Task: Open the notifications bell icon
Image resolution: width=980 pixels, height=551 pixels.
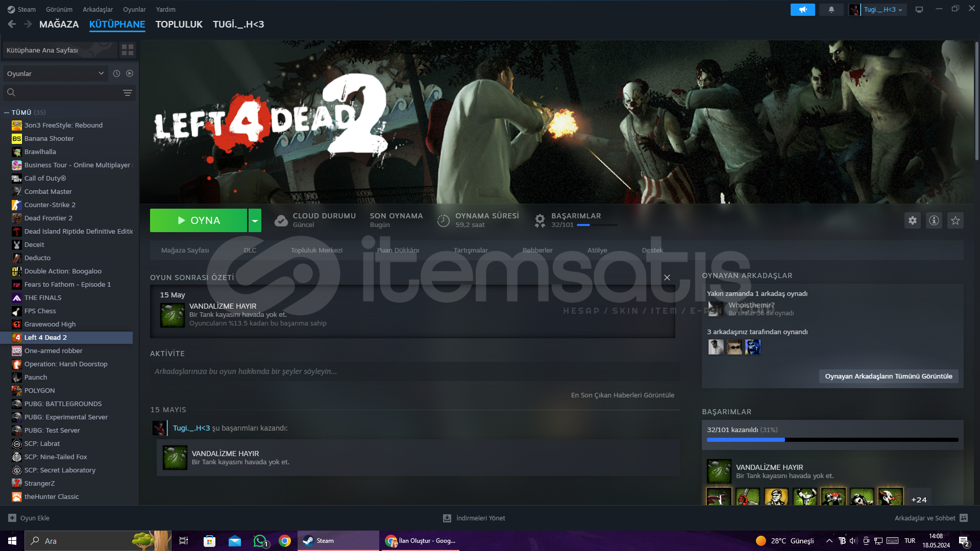Action: point(831,10)
